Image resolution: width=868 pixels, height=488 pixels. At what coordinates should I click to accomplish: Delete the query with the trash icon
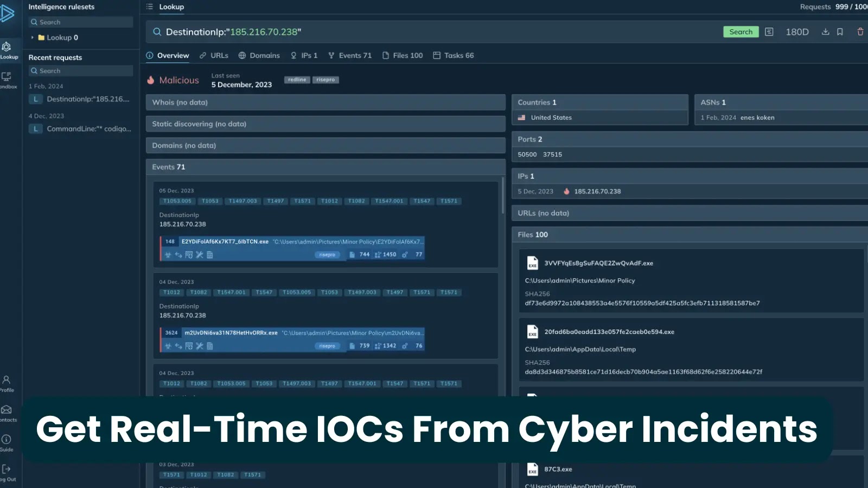point(860,32)
